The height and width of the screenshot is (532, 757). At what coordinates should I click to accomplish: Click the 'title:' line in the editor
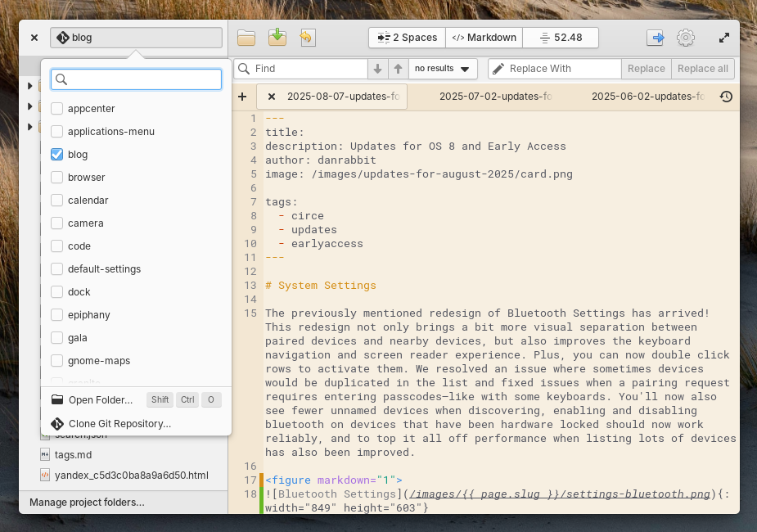[x=285, y=133]
